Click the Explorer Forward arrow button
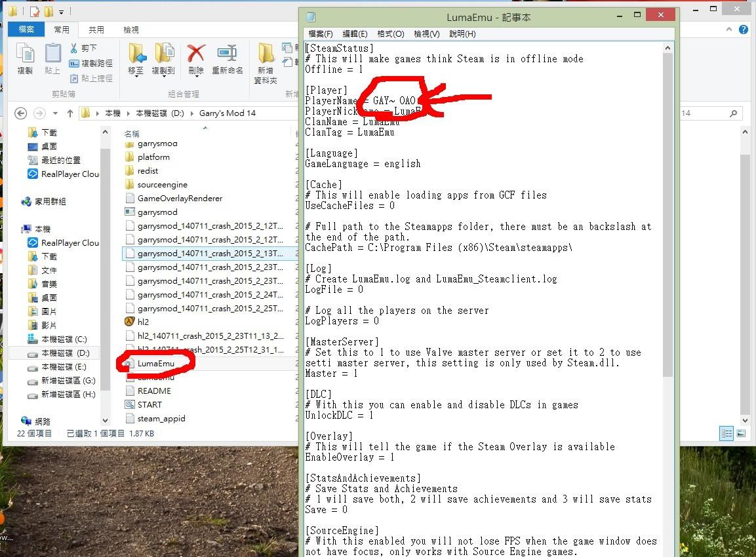Screen dimensions: 756x557 (39, 113)
